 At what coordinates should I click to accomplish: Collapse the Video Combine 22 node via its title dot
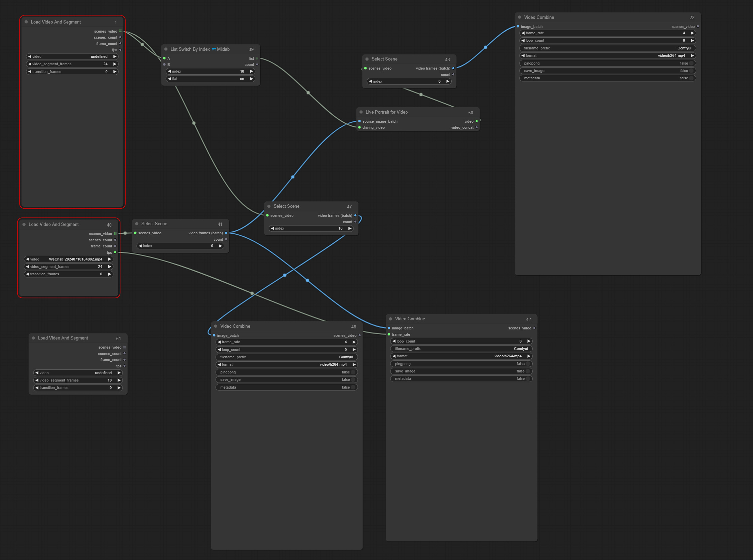click(x=519, y=17)
